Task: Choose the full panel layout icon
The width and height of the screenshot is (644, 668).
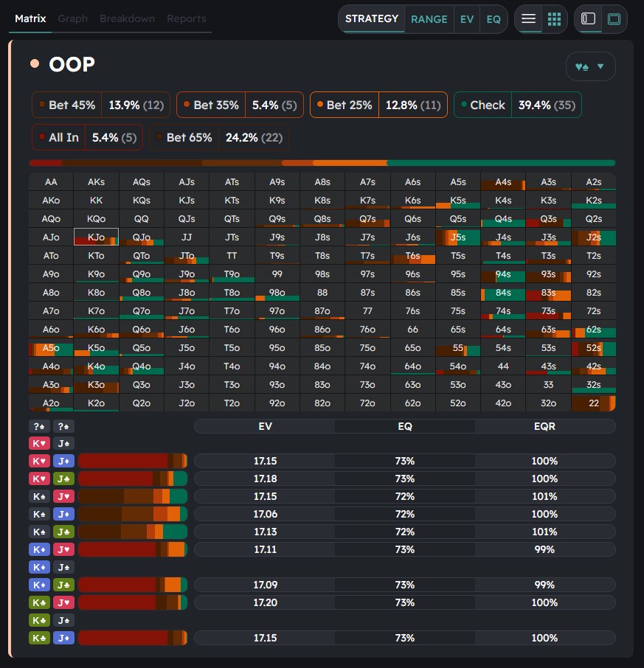Action: pyautogui.click(x=614, y=19)
